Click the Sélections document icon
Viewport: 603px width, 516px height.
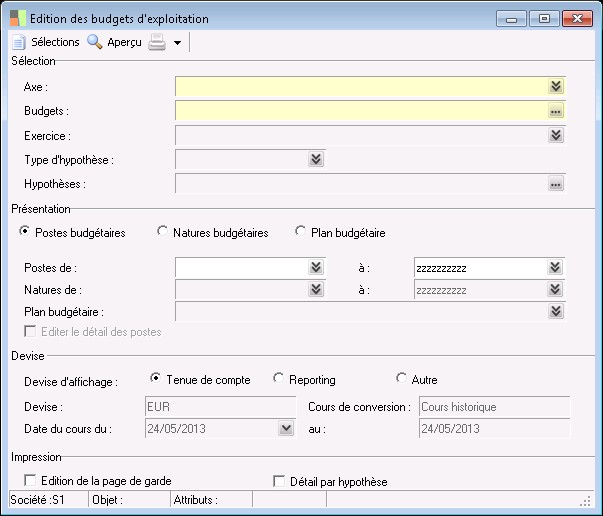pyautogui.click(x=18, y=42)
